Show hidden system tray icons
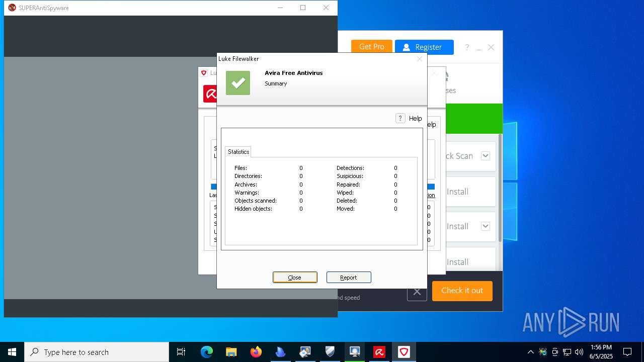The width and height of the screenshot is (644, 362). tap(530, 352)
